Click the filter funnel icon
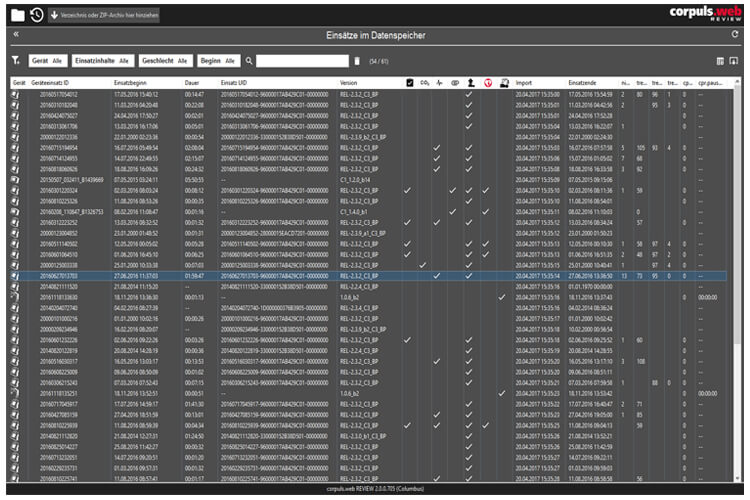Screen dimensions: 750x500 click(x=16, y=60)
